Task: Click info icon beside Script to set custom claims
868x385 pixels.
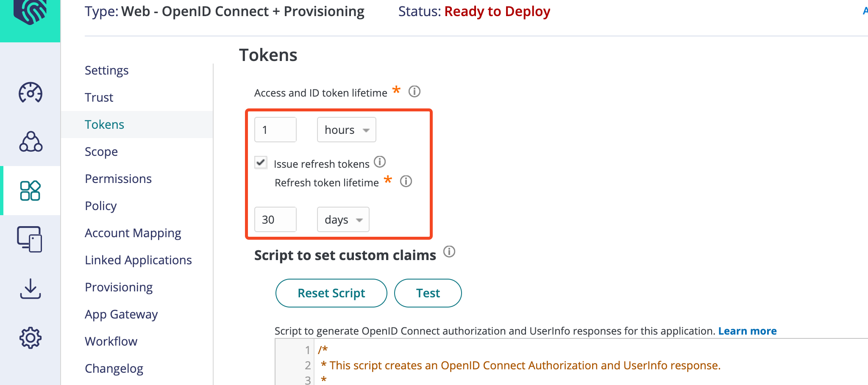Action: (449, 252)
